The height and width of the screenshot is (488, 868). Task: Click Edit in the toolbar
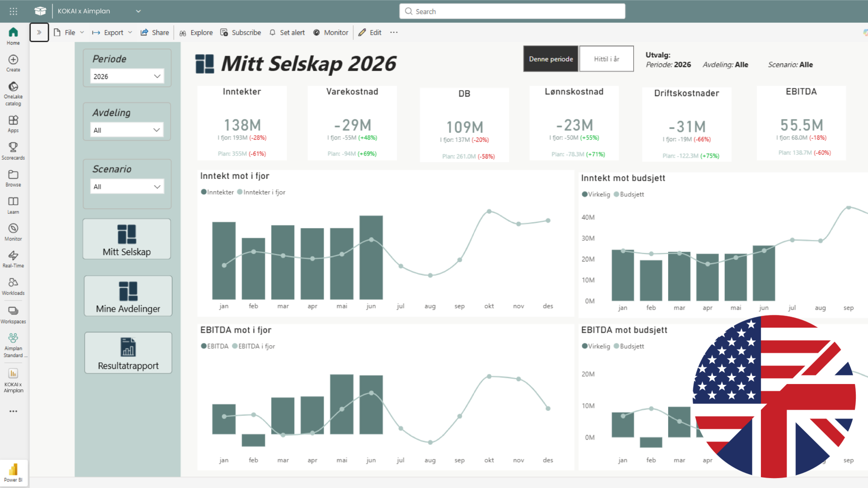coord(370,33)
